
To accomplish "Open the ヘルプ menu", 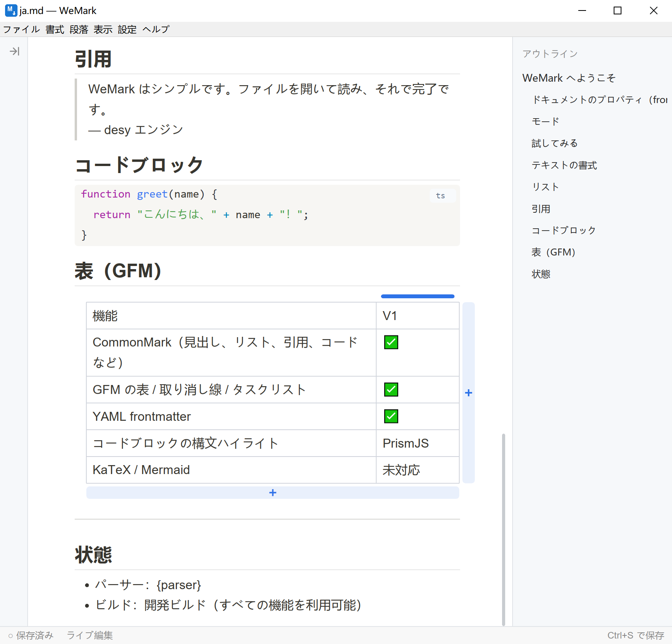I will click(156, 30).
